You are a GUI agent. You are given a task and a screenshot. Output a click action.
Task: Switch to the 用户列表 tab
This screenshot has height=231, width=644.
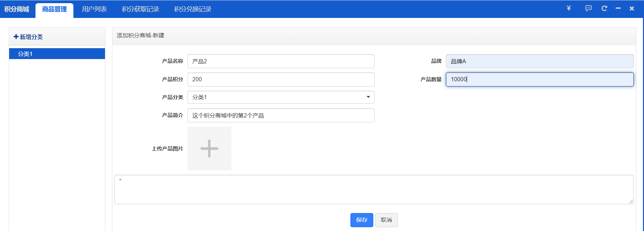coord(94,9)
